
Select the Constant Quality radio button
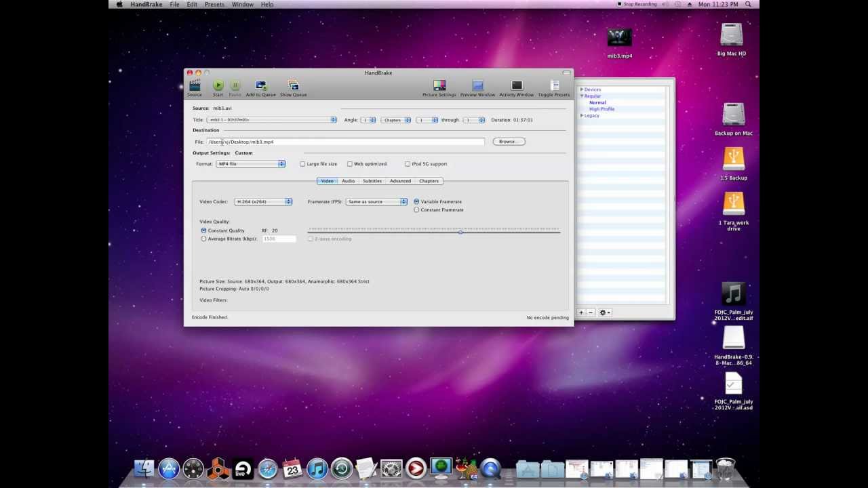point(203,230)
